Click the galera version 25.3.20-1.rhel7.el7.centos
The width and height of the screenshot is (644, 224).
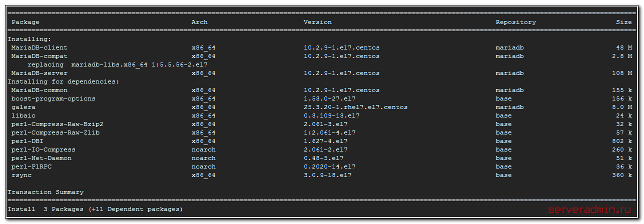point(355,107)
